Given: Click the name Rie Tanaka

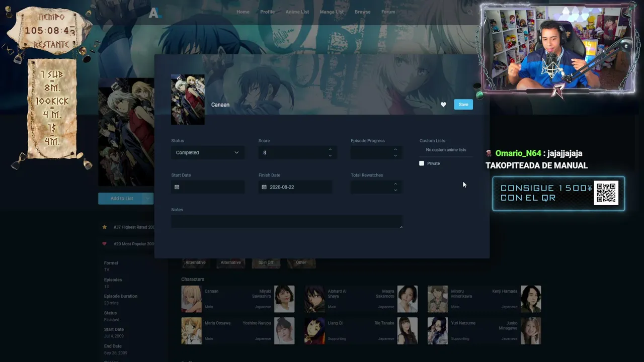Looking at the screenshot, I should 383,323.
